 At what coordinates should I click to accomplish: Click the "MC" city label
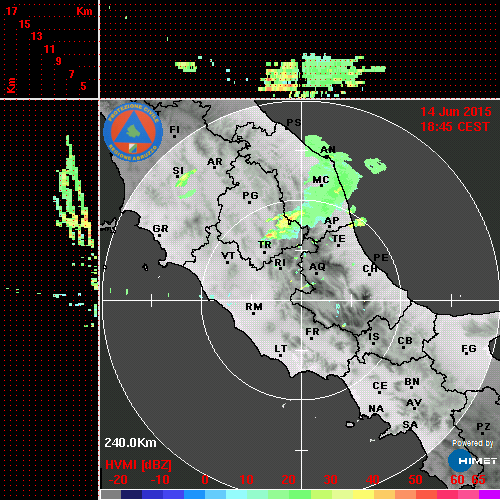321,180
